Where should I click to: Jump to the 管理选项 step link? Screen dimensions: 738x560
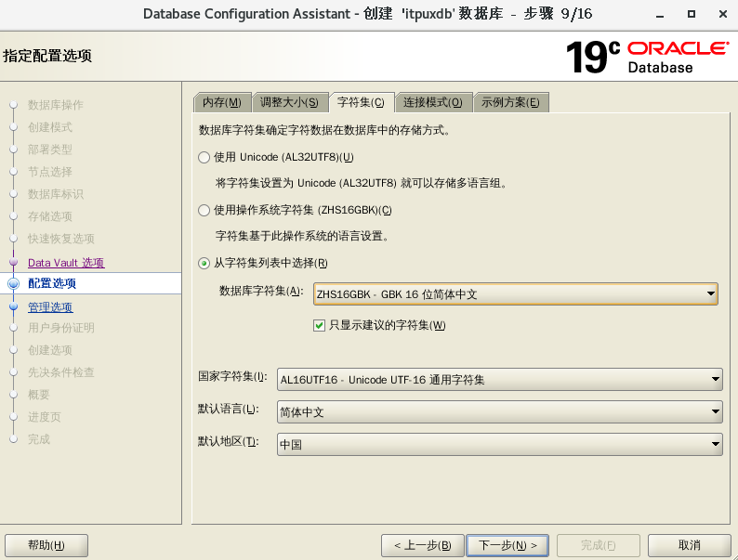[50, 307]
